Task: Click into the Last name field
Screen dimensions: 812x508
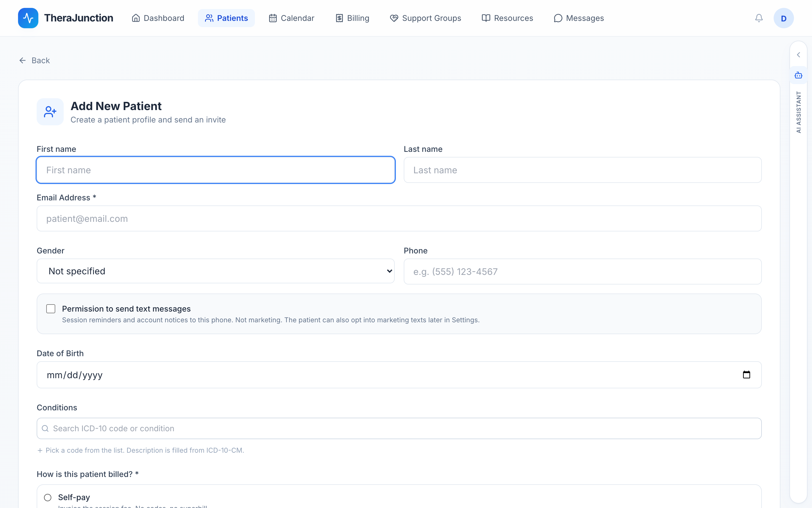Action: pyautogui.click(x=582, y=170)
